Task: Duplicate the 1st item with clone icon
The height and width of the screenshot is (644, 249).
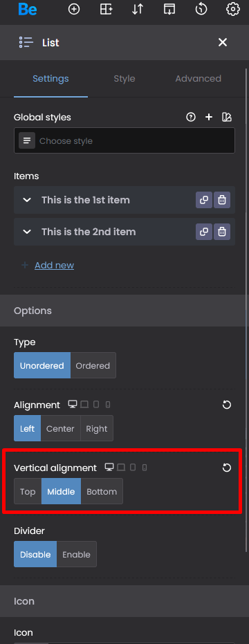Action: (204, 200)
